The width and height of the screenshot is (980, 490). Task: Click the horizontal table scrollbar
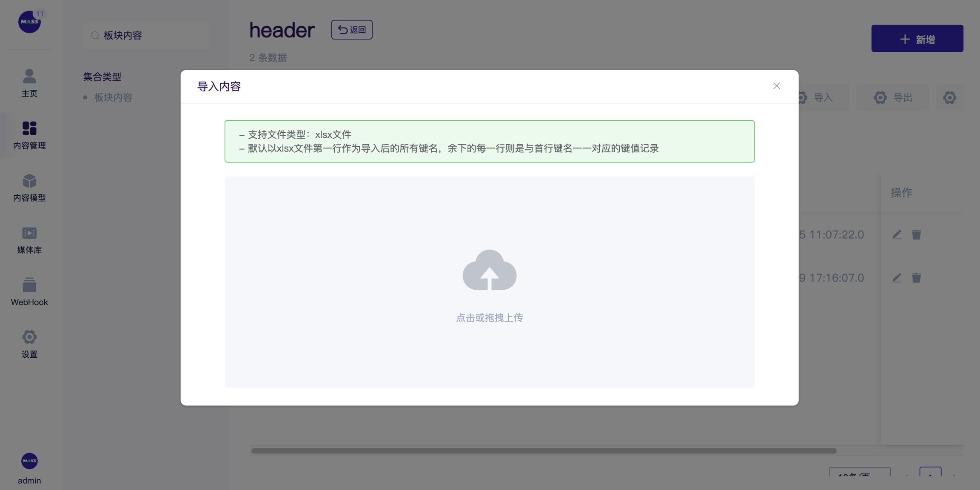click(x=544, y=450)
